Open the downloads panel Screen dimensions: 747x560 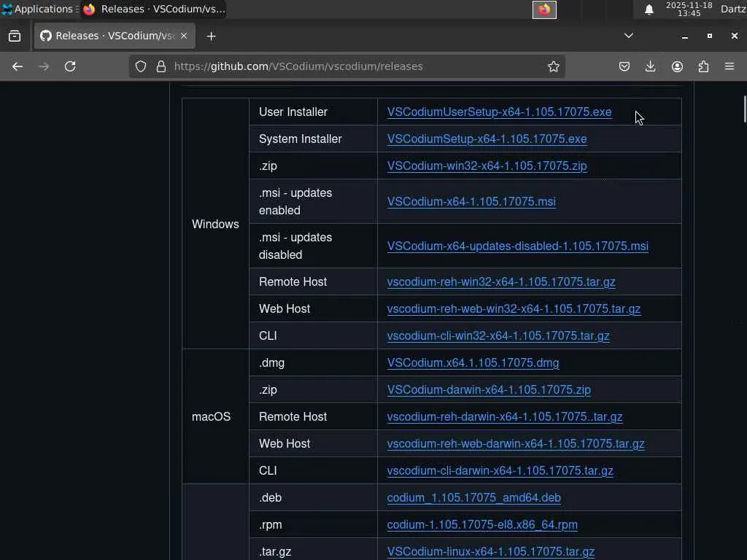(650, 66)
